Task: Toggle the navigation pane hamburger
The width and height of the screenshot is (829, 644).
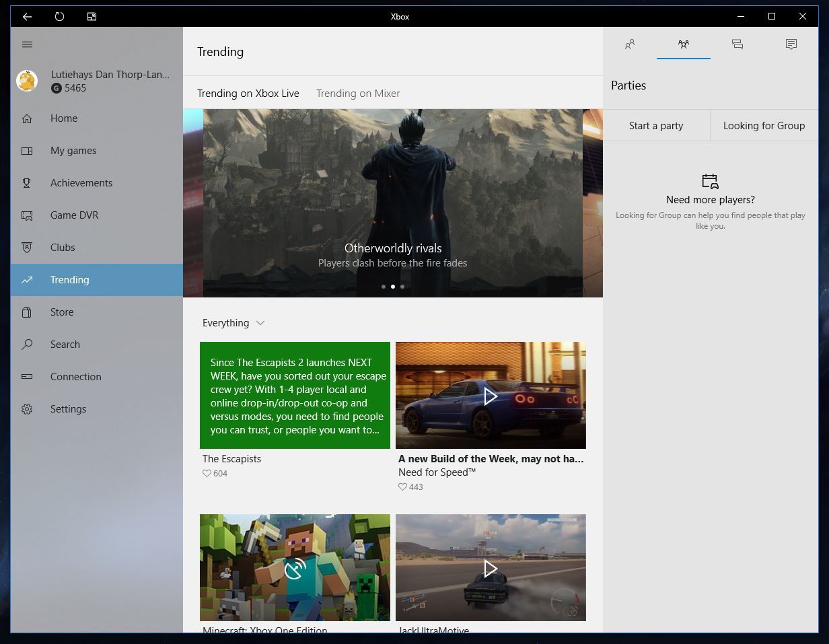Action: (x=27, y=44)
